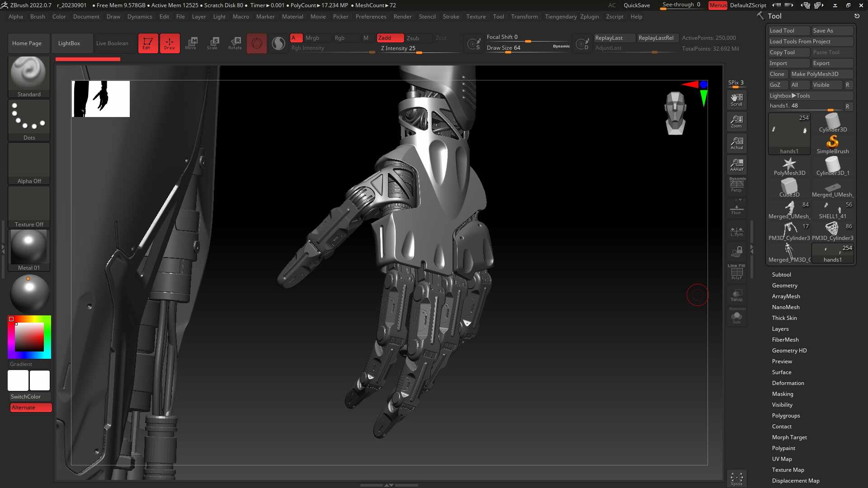Click the AAHalf view icon
The image size is (868, 488).
point(736,165)
